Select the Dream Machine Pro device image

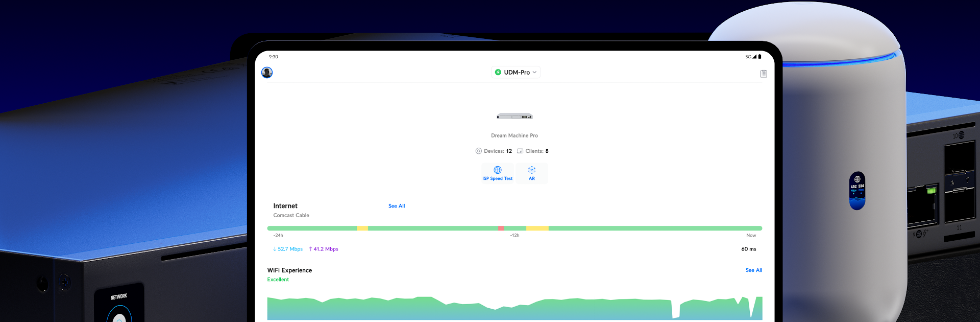pyautogui.click(x=514, y=117)
